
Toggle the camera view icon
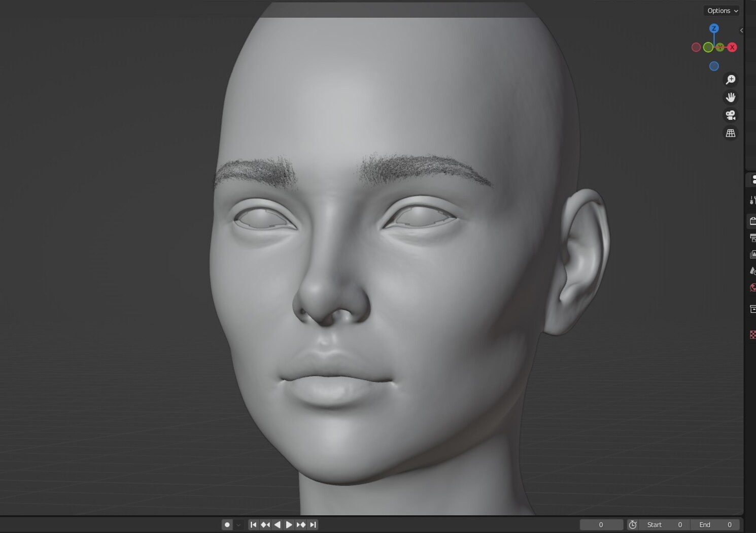[731, 115]
